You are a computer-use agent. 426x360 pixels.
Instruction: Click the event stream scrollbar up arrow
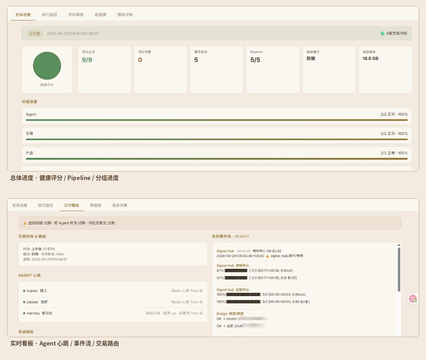click(399, 245)
